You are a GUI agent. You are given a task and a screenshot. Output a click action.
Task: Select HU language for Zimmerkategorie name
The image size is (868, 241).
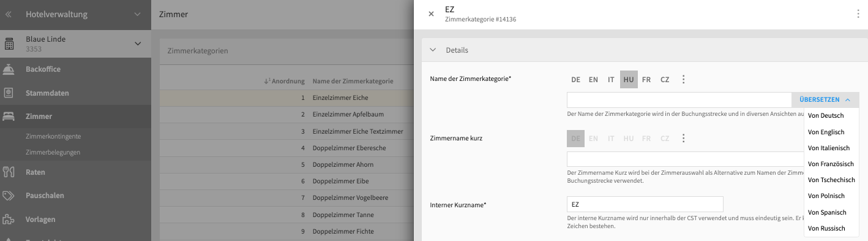[x=629, y=80]
